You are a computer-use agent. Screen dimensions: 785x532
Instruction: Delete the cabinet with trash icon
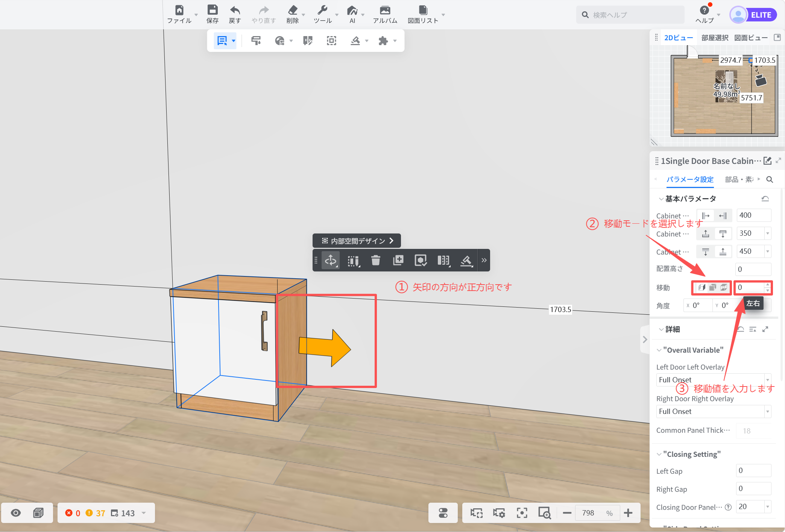[x=375, y=260]
